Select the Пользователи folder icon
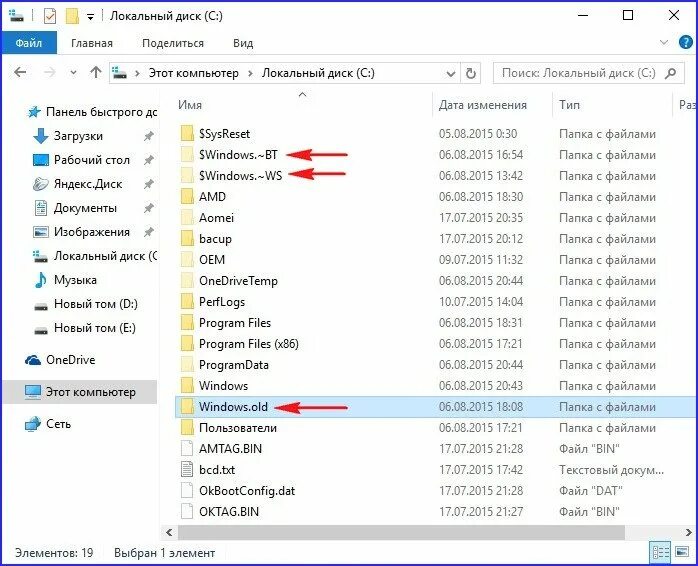 coord(187,428)
